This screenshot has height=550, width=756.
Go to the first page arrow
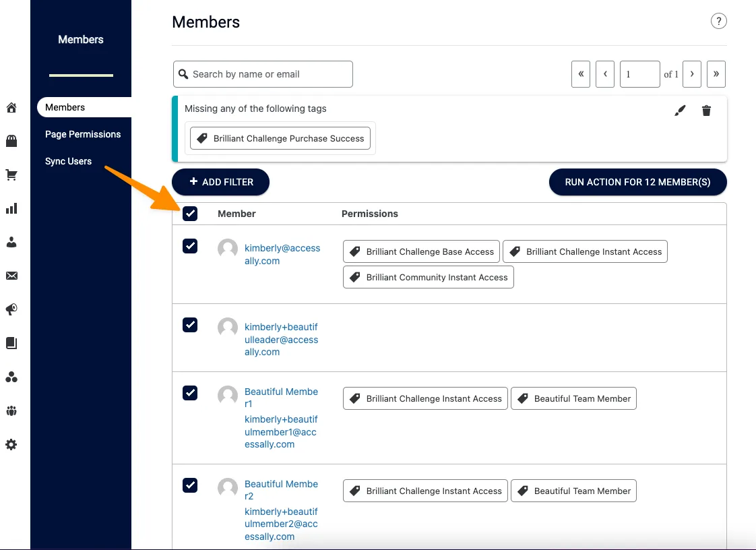581,74
